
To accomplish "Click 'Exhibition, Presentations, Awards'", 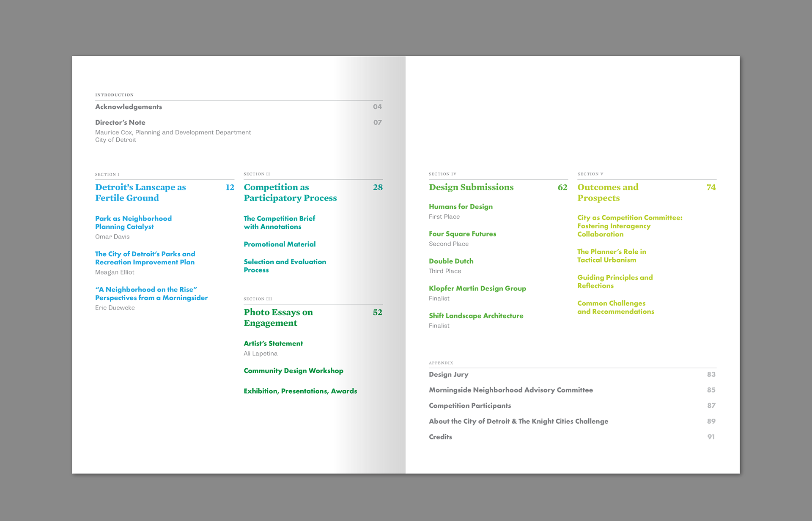I will [x=300, y=391].
